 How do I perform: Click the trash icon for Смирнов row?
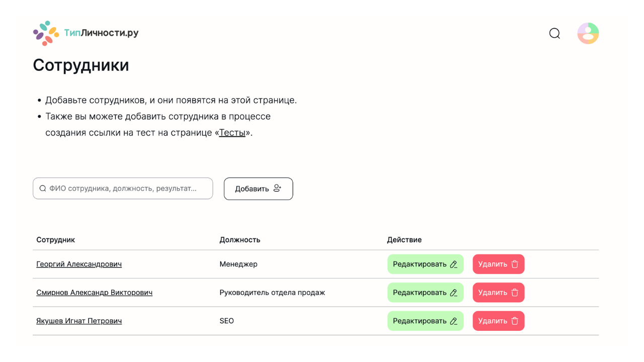515,293
